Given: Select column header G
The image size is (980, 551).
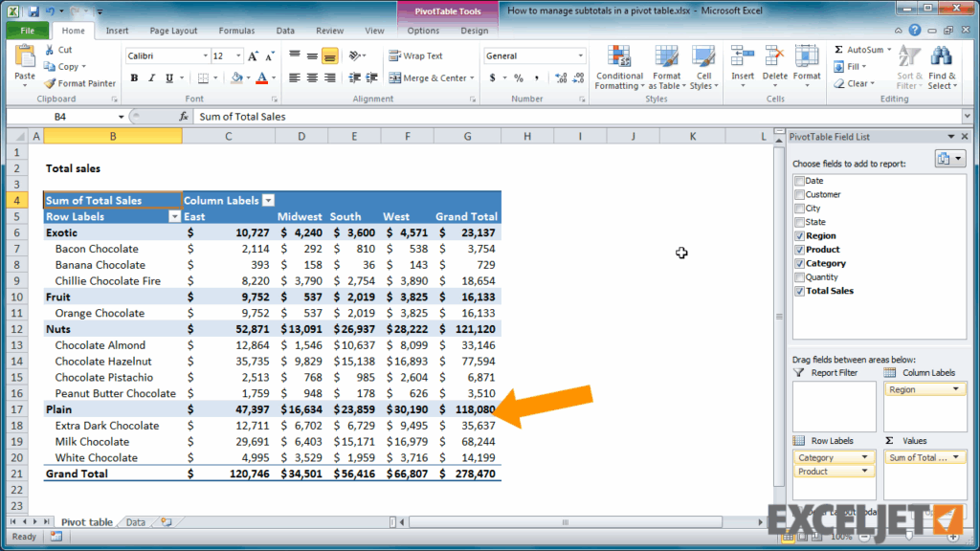Looking at the screenshot, I should click(467, 136).
